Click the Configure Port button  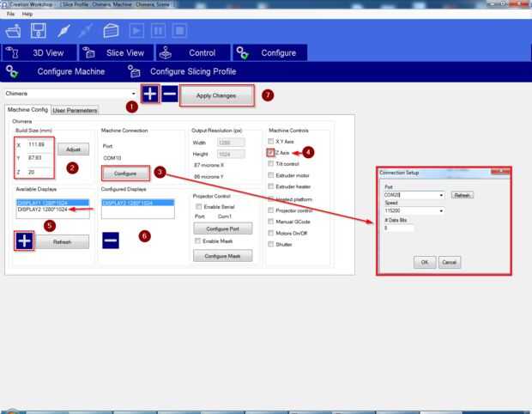click(x=222, y=228)
